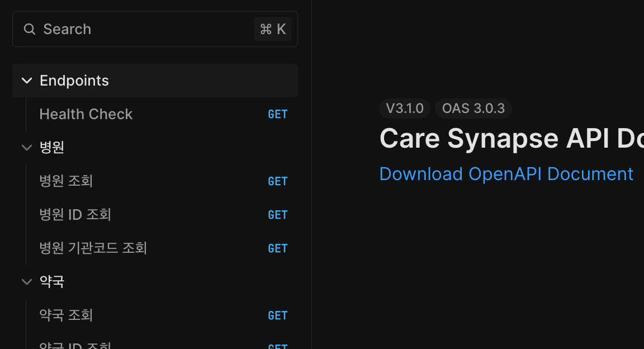Click GET badge beside Health Check
The width and height of the screenshot is (644, 349).
[278, 115]
